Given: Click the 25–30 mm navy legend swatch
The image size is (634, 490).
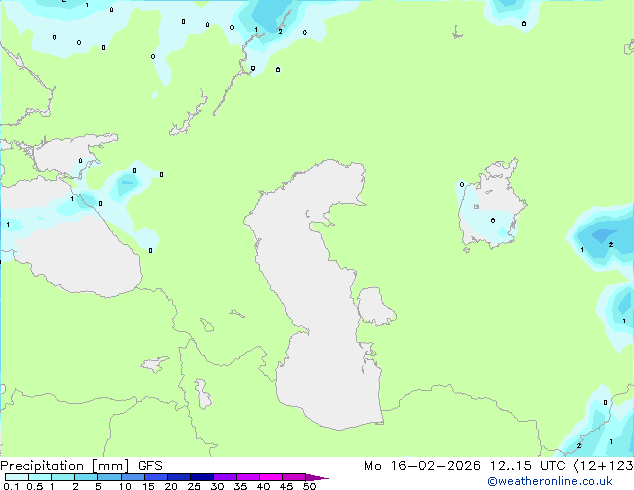Looking at the screenshot, I should 202,477.
